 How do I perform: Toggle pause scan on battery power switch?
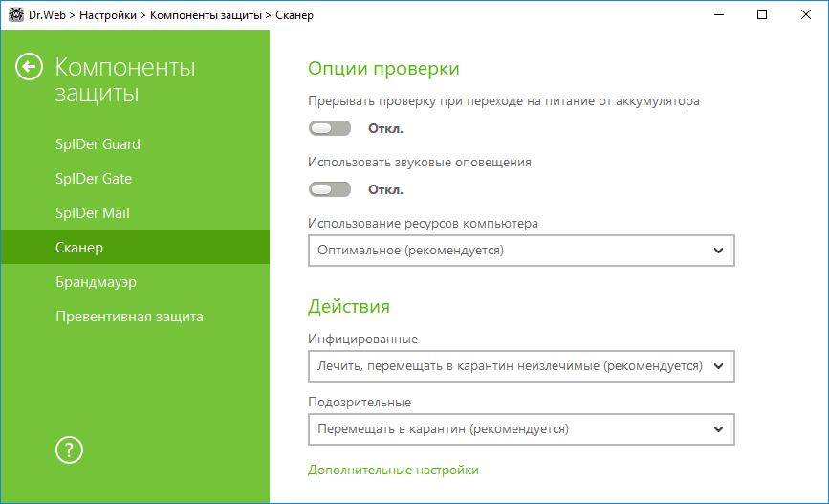pos(330,128)
